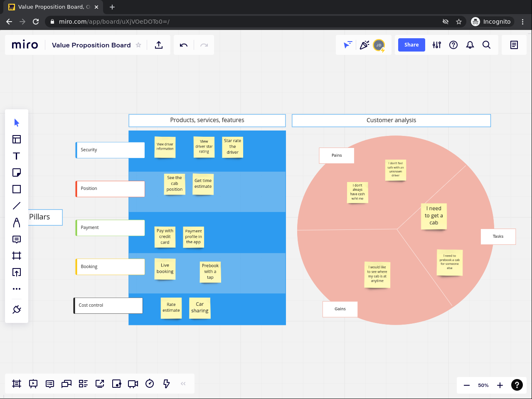Redo the last action
532x399 pixels.
pyautogui.click(x=204, y=45)
